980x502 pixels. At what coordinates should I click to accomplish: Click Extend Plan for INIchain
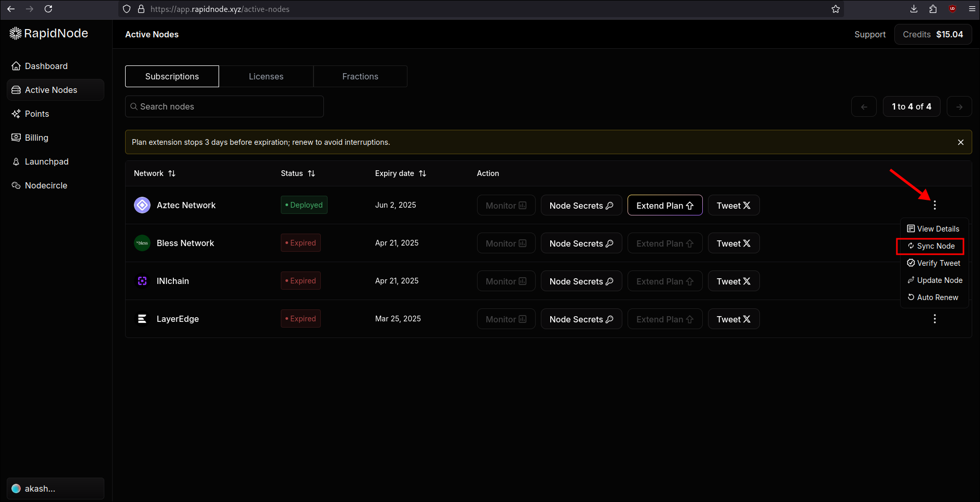[x=665, y=281]
